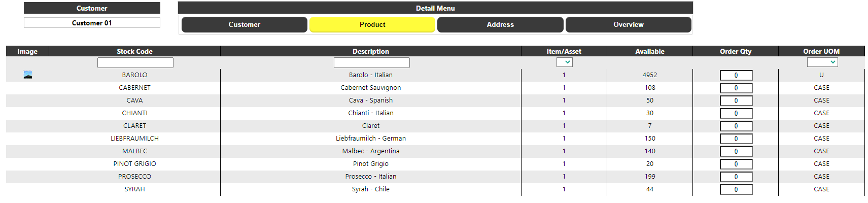The height and width of the screenshot is (203, 868).
Task: Focus the Description filter box
Action: [371, 62]
